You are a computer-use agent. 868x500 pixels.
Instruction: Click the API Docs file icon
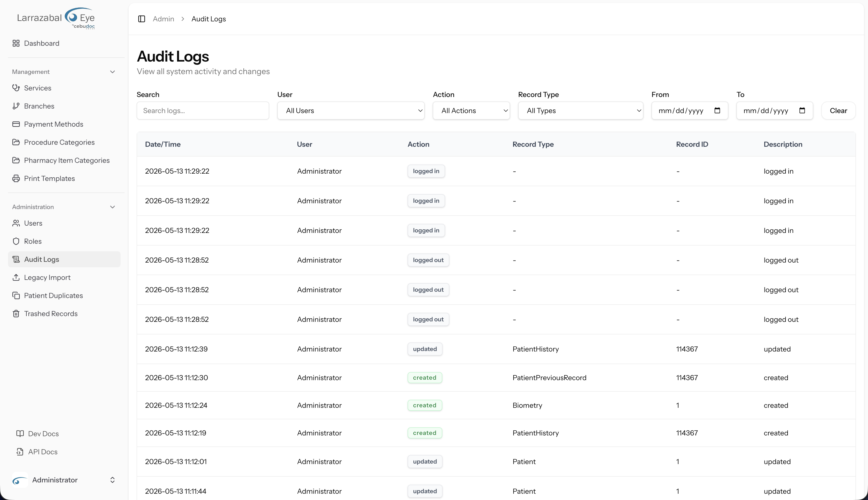coord(20,452)
